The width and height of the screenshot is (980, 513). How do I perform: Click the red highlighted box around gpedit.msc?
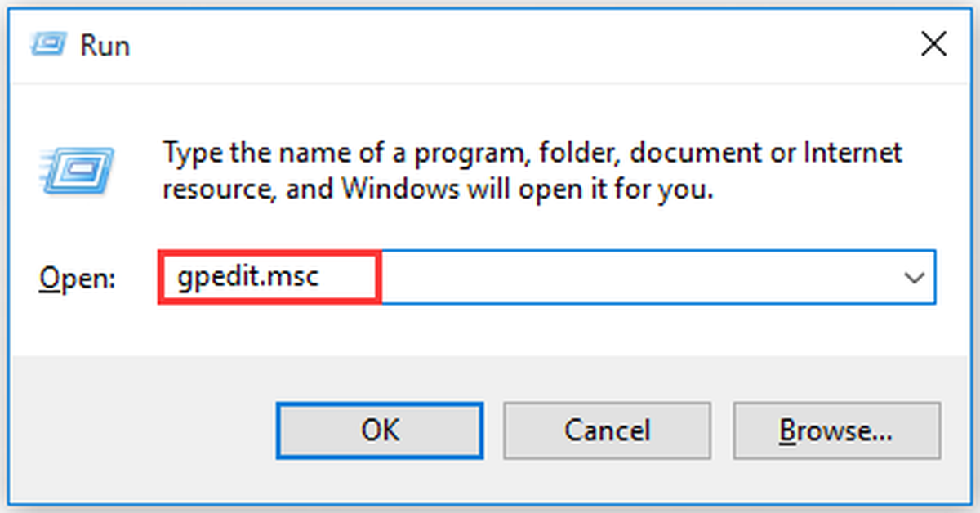pyautogui.click(x=269, y=278)
